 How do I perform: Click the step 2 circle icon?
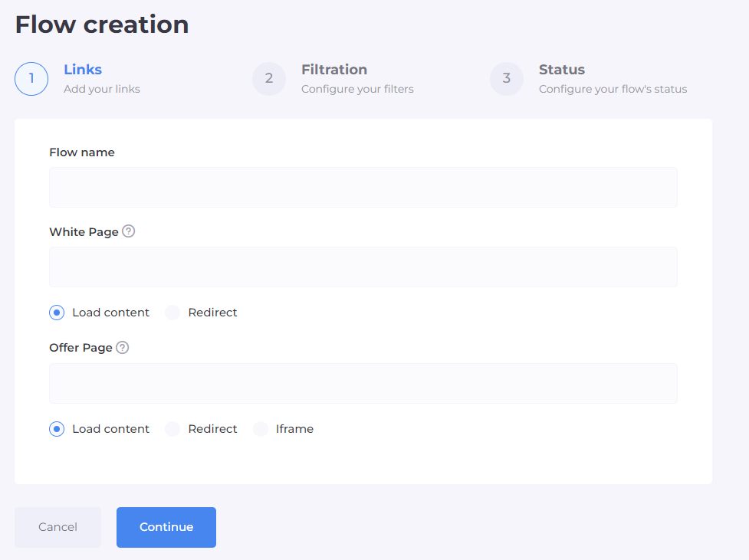tap(269, 78)
